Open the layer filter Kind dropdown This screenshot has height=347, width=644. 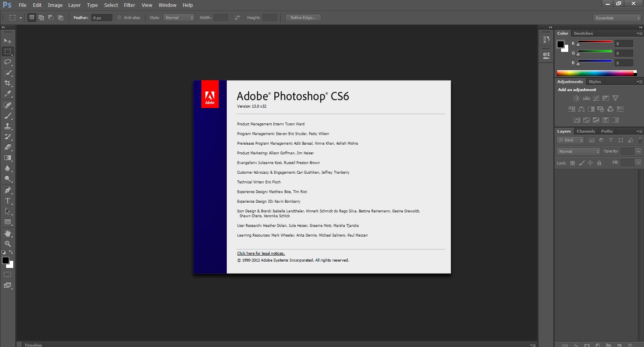tap(570, 140)
